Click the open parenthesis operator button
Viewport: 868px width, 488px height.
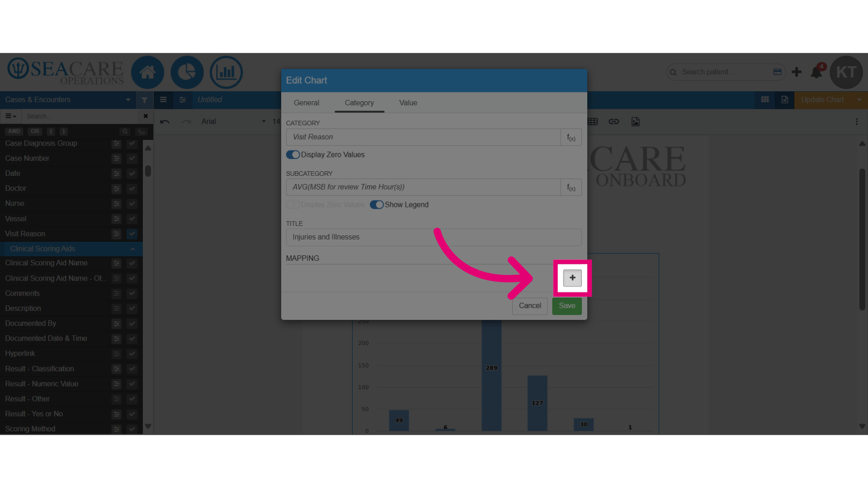[x=51, y=131]
